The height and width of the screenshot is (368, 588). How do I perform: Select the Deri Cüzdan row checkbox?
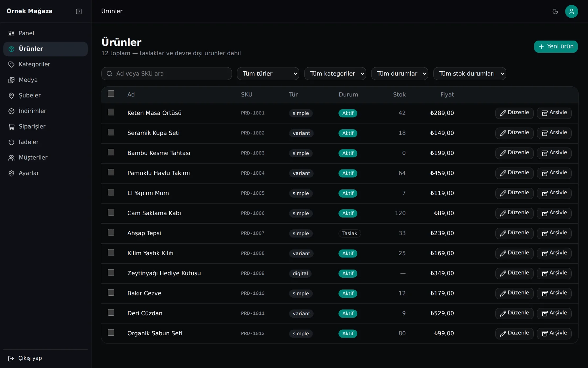111,312
